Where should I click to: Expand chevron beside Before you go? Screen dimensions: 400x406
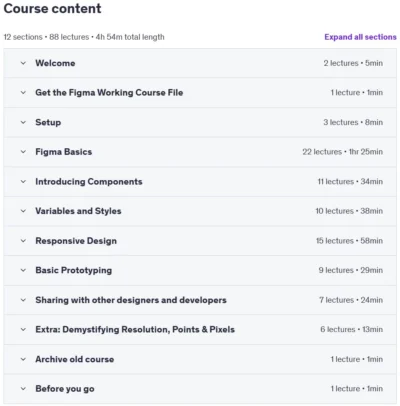23,389
